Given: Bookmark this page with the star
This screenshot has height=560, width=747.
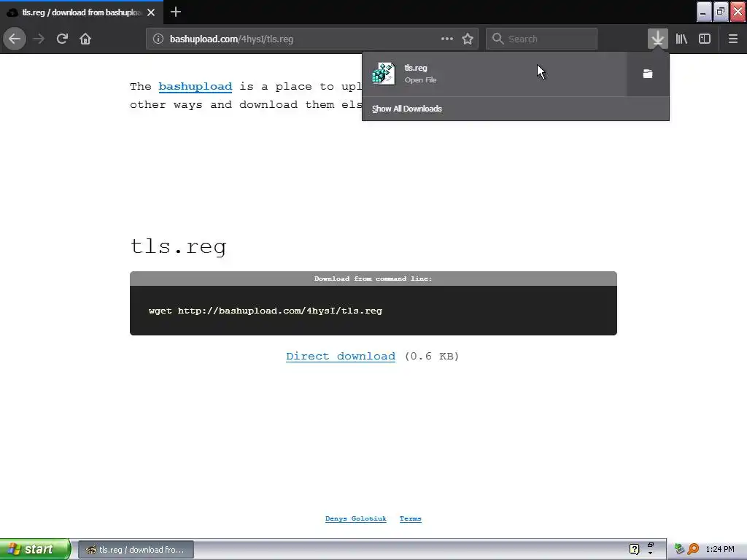Looking at the screenshot, I should point(468,39).
